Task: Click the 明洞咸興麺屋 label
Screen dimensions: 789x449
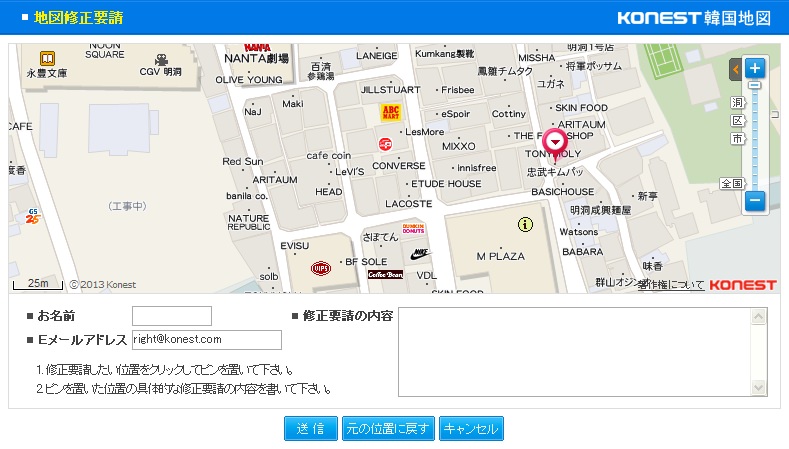Action: [x=600, y=210]
